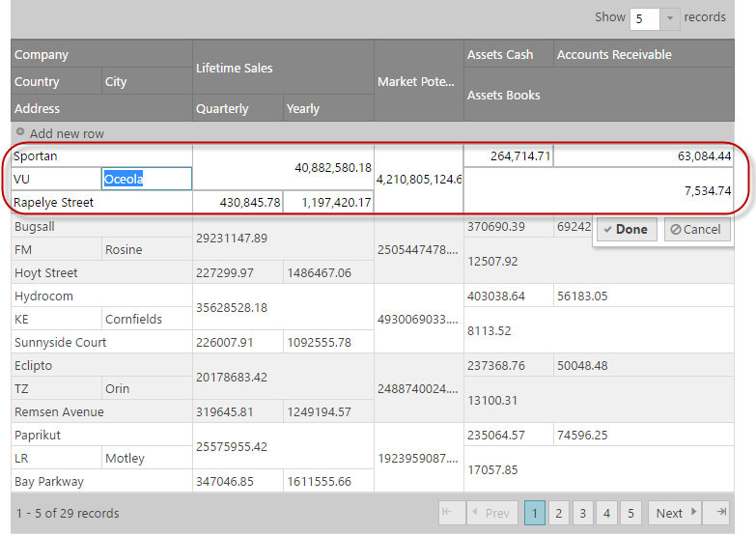Open the records-per-page dropdown arrow
This screenshot has height=536, width=756.
(x=670, y=17)
